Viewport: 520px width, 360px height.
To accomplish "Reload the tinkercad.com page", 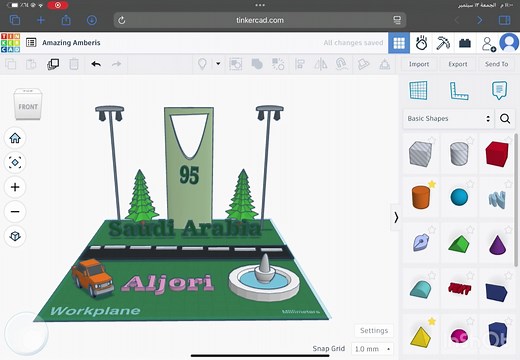I will pos(122,20).
